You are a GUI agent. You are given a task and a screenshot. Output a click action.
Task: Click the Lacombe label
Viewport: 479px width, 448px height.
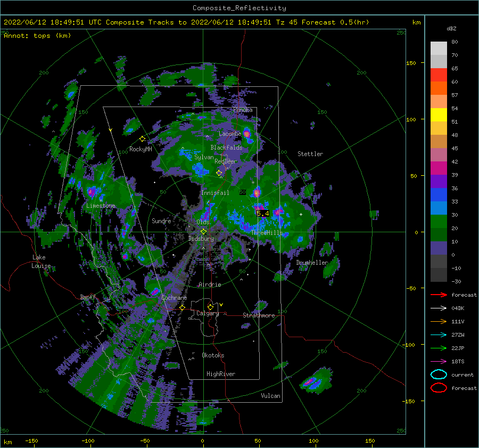pos(230,134)
